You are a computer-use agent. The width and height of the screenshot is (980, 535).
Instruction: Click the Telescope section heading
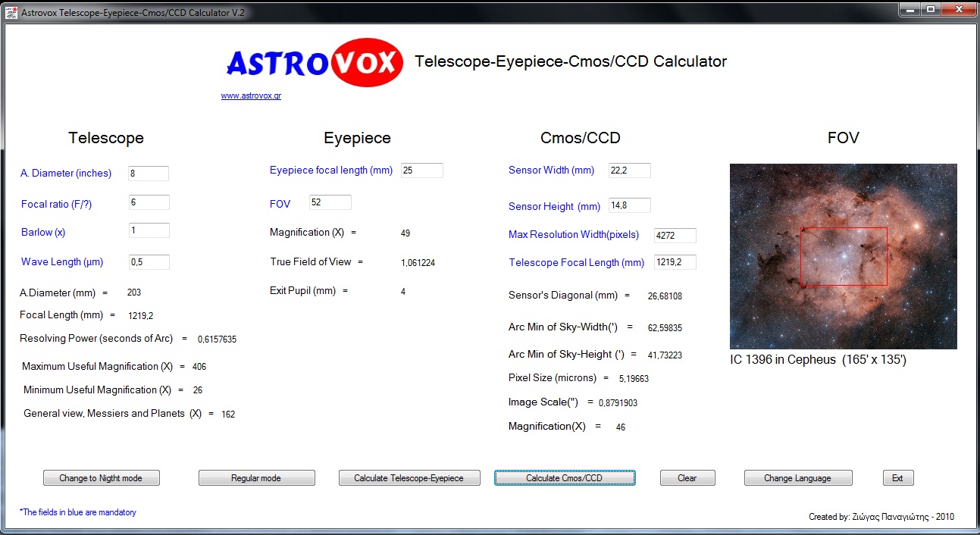(106, 138)
